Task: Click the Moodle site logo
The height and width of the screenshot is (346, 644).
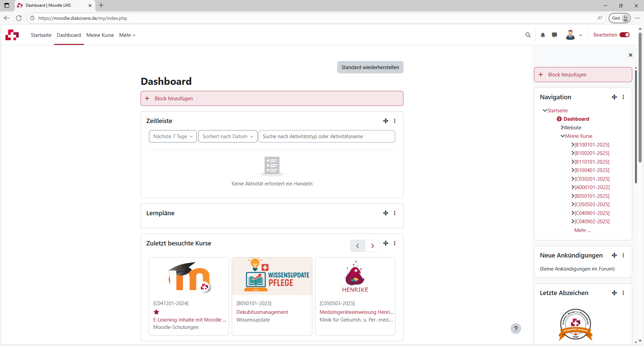Action: tap(12, 35)
